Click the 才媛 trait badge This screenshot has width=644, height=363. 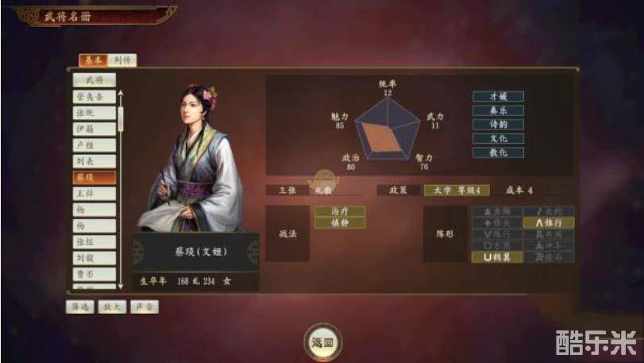pyautogui.click(x=498, y=96)
